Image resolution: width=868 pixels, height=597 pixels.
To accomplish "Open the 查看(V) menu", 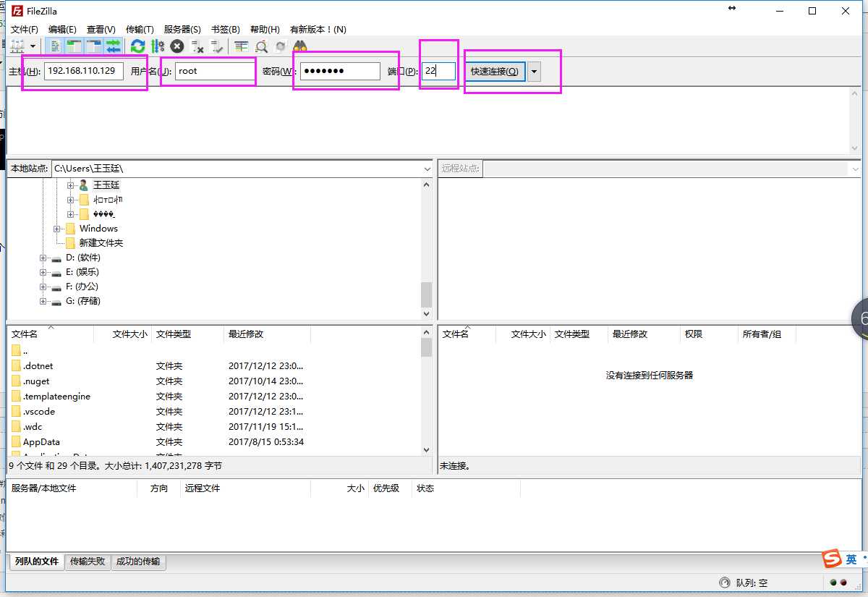I will click(x=101, y=30).
